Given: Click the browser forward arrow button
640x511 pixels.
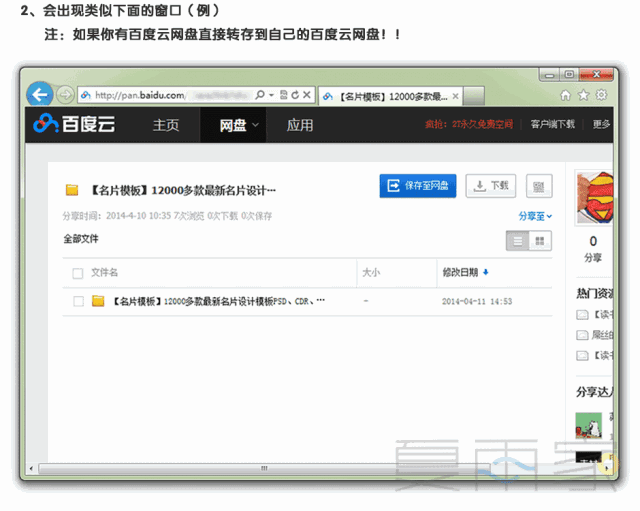Looking at the screenshot, I should 65,95.
